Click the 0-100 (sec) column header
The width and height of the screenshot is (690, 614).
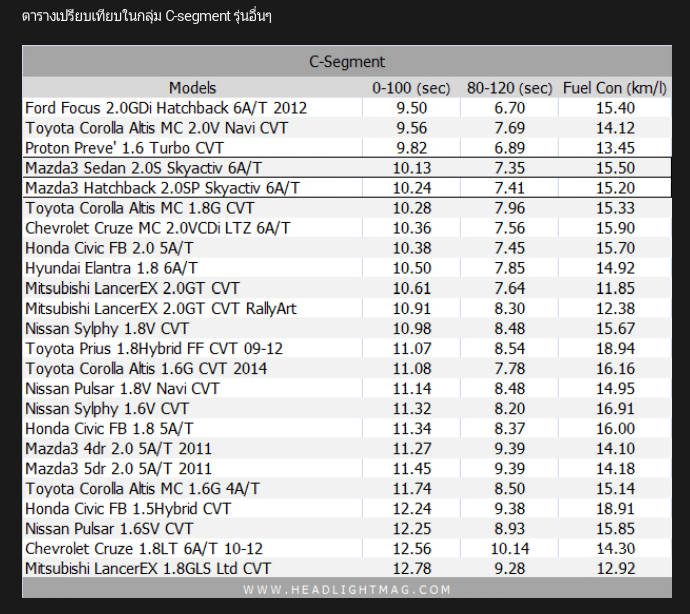pyautogui.click(x=411, y=88)
